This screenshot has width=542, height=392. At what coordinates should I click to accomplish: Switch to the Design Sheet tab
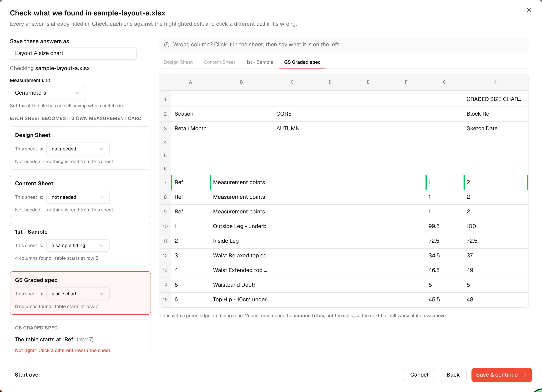pos(178,62)
